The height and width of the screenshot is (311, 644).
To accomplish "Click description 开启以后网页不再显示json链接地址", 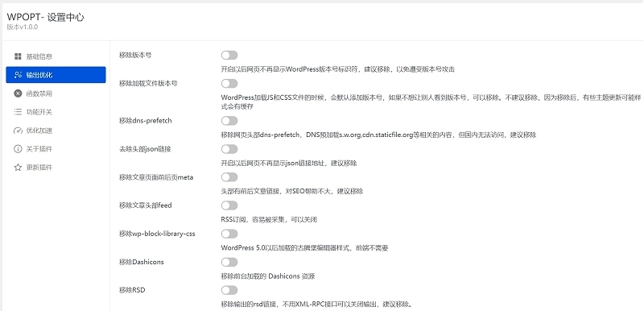I will click(289, 163).
